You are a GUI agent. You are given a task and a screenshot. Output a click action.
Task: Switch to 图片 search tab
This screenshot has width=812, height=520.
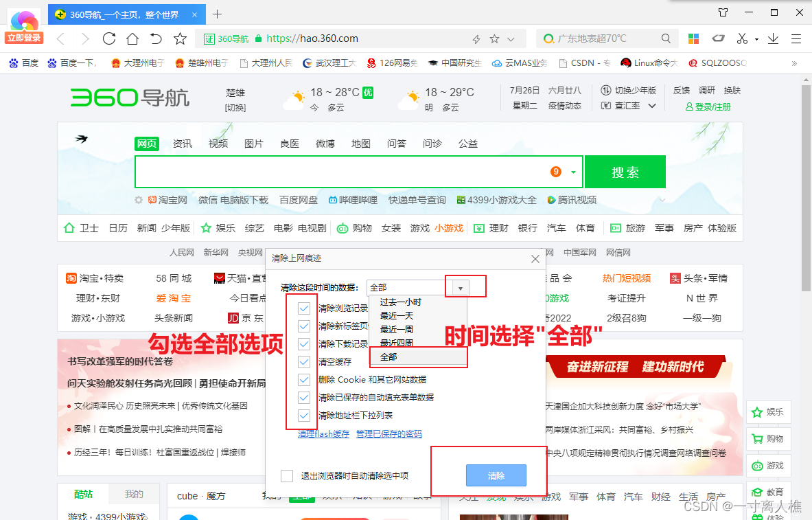click(254, 144)
